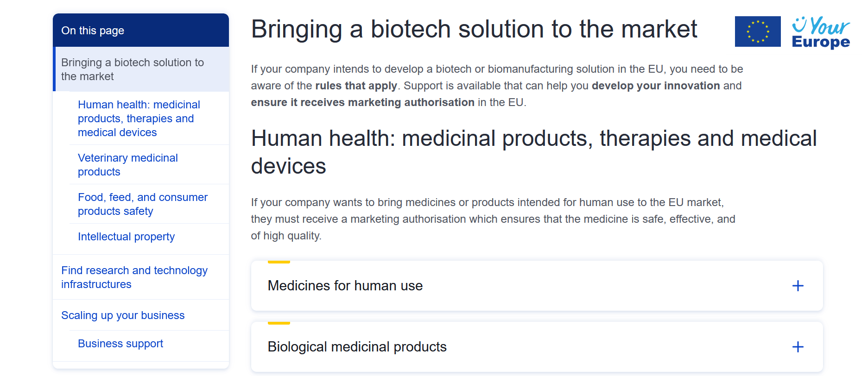Click the main page title heading
The image size is (868, 376).
(x=474, y=29)
